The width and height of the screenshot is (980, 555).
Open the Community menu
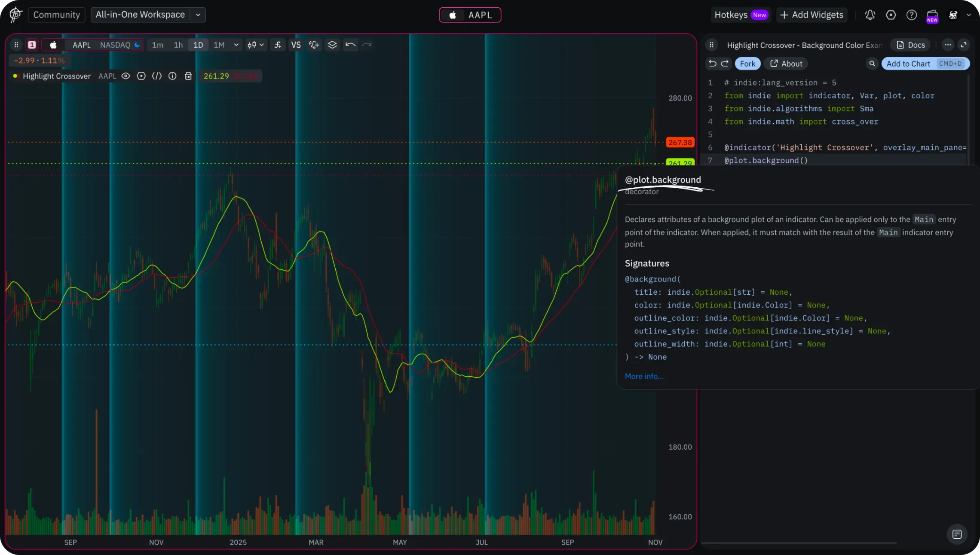tap(56, 15)
